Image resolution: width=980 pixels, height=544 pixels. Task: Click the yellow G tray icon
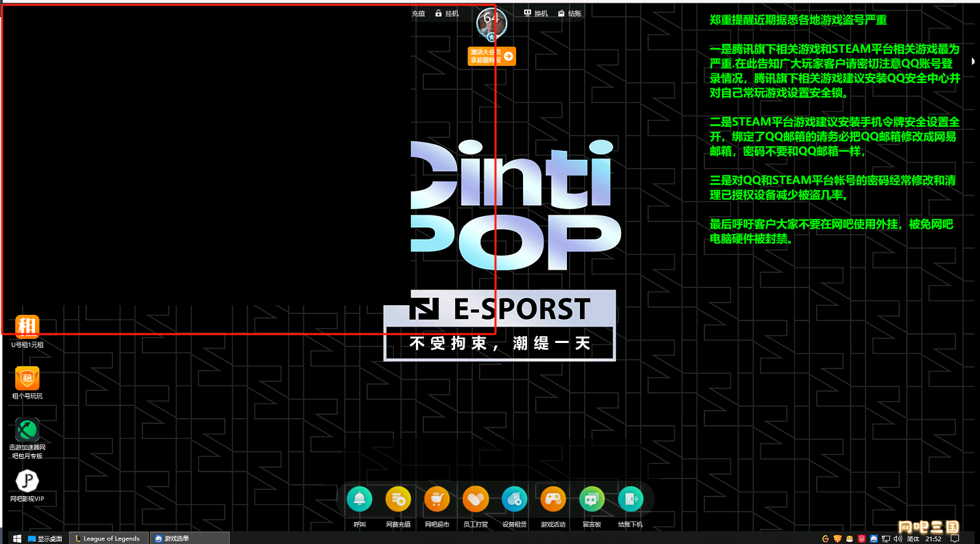pos(826,539)
